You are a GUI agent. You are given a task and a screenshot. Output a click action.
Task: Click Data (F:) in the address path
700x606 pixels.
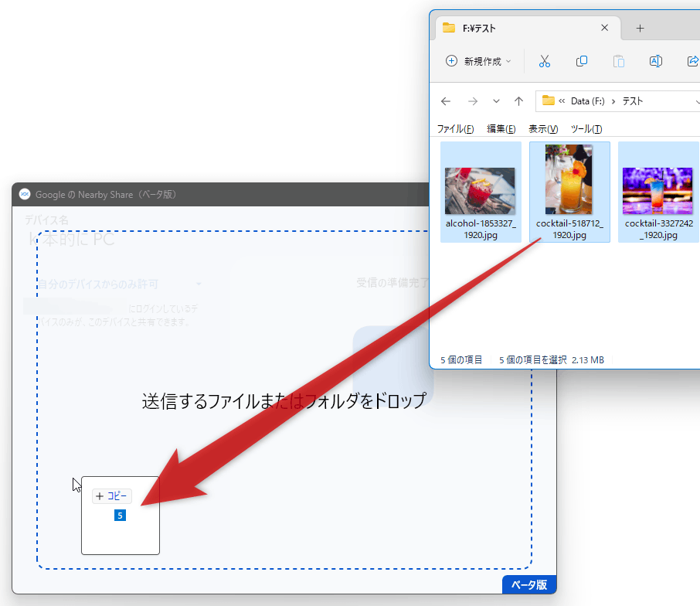(587, 101)
